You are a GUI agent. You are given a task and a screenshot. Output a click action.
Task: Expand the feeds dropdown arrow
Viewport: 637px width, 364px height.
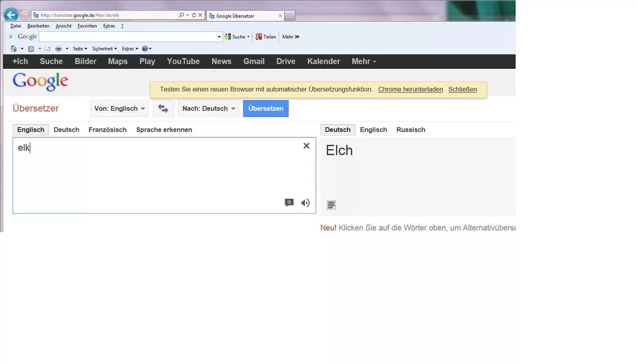(40, 49)
